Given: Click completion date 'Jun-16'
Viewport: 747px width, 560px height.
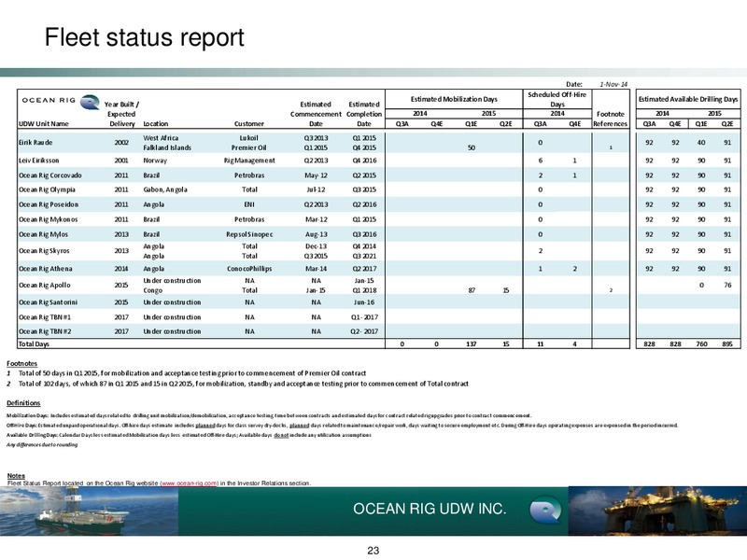Looking at the screenshot, I should point(364,302).
